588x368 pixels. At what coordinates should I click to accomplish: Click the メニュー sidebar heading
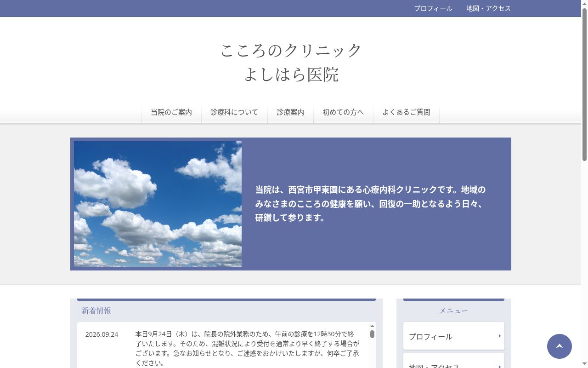(x=453, y=310)
